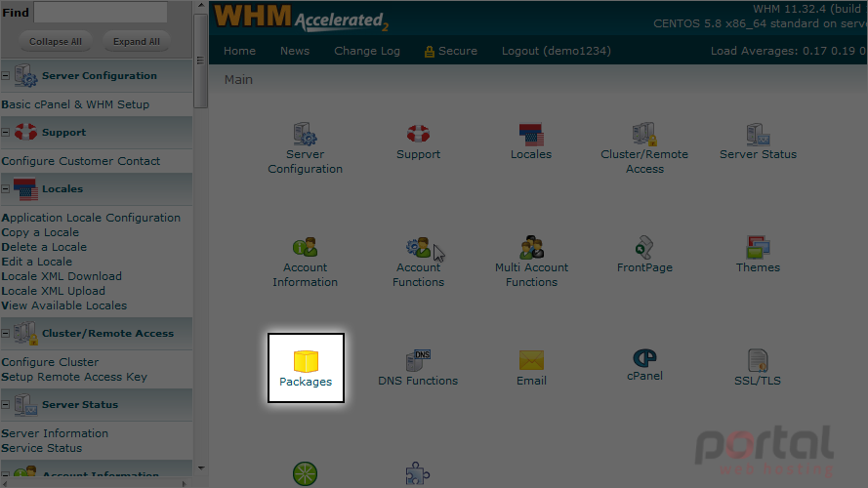The image size is (868, 488).
Task: Open the yellow Packages box icon
Action: 306,361
